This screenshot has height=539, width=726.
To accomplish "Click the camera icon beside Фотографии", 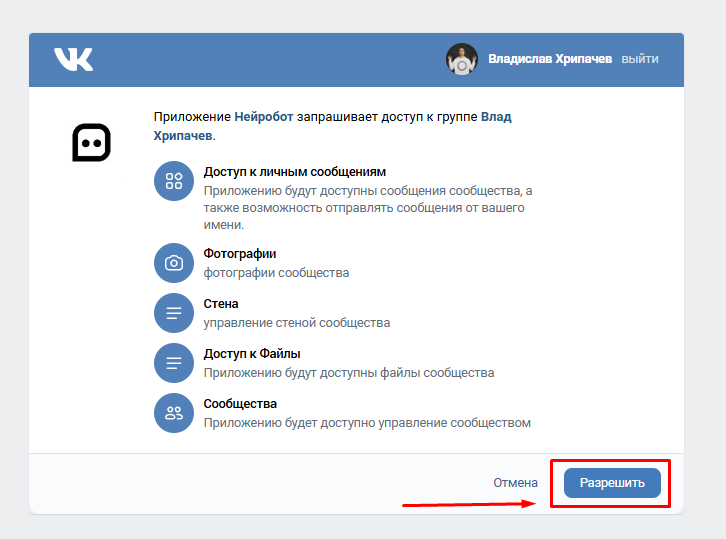I will pyautogui.click(x=174, y=263).
